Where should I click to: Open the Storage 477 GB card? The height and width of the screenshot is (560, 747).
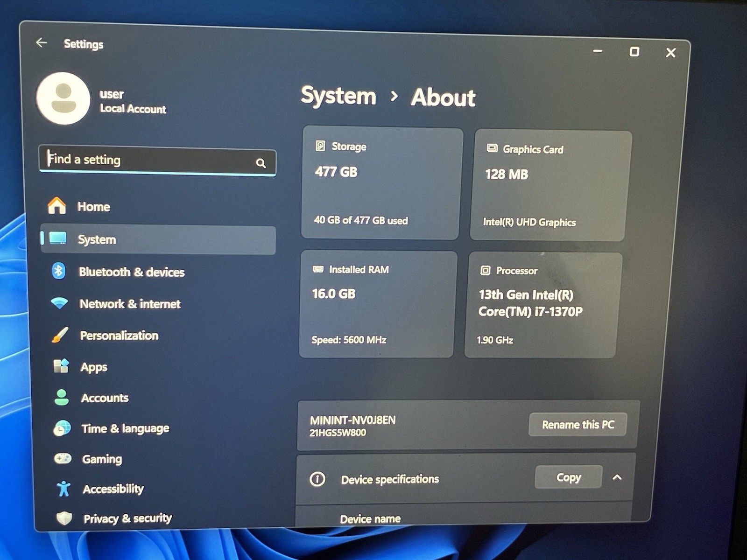(x=382, y=183)
